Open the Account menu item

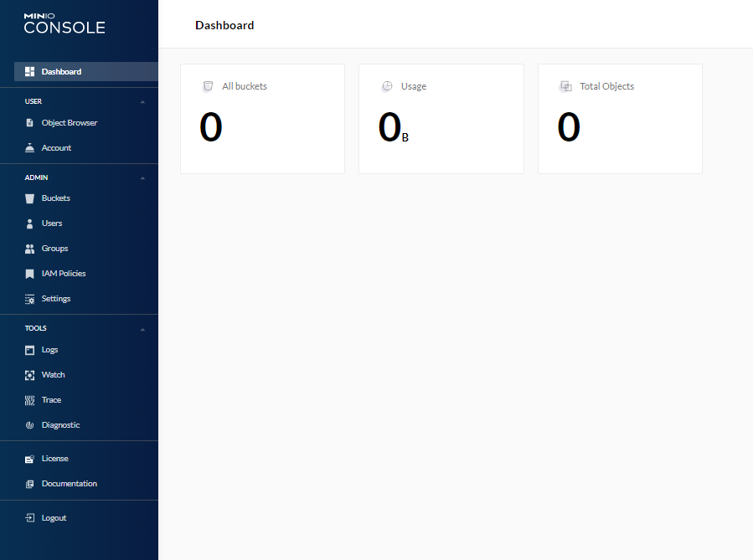click(x=56, y=148)
